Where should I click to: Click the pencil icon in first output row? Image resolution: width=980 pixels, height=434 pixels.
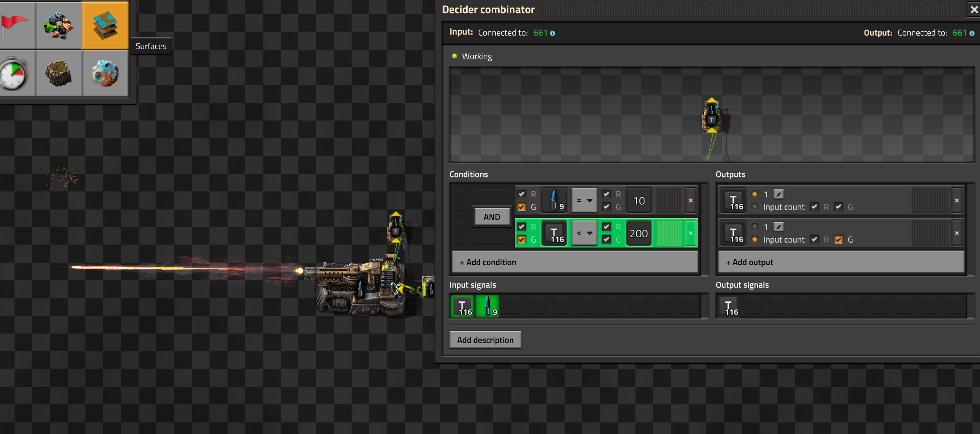pyautogui.click(x=779, y=194)
